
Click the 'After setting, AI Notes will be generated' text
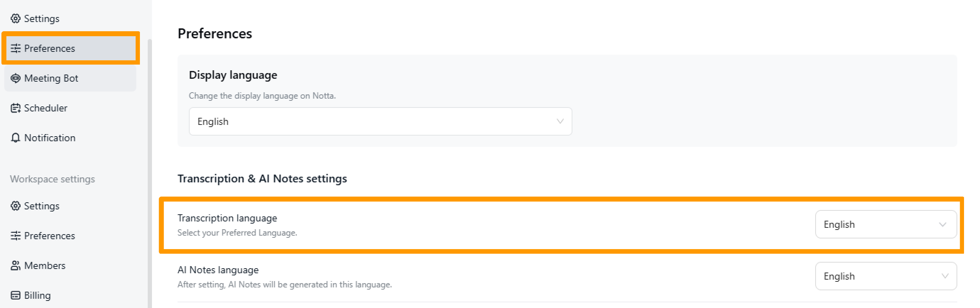284,285
